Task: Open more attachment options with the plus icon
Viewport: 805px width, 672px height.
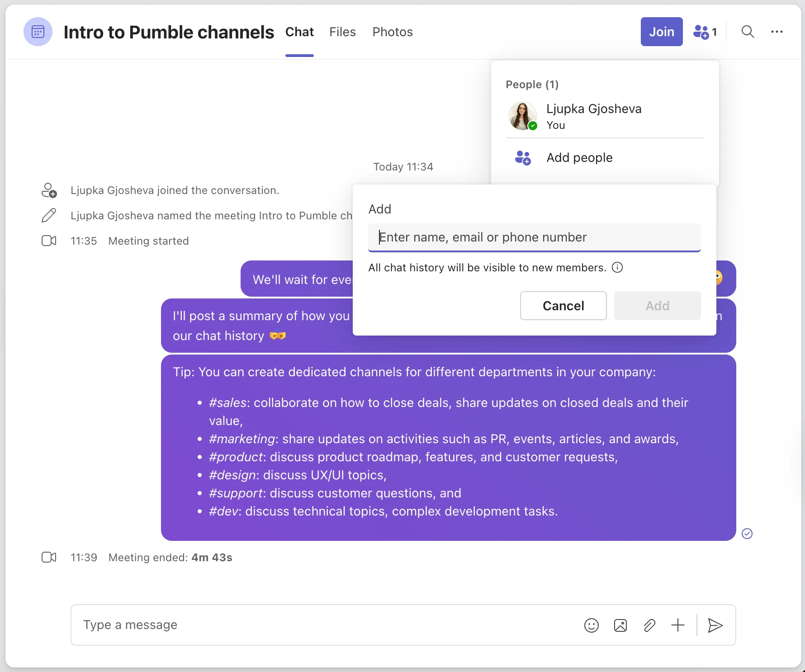Action: [x=678, y=625]
